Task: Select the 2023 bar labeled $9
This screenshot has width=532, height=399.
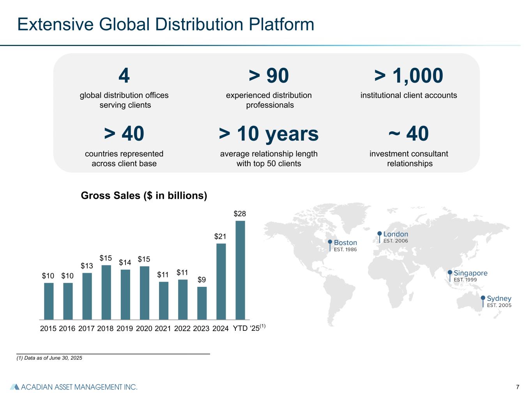Action: tap(202, 303)
